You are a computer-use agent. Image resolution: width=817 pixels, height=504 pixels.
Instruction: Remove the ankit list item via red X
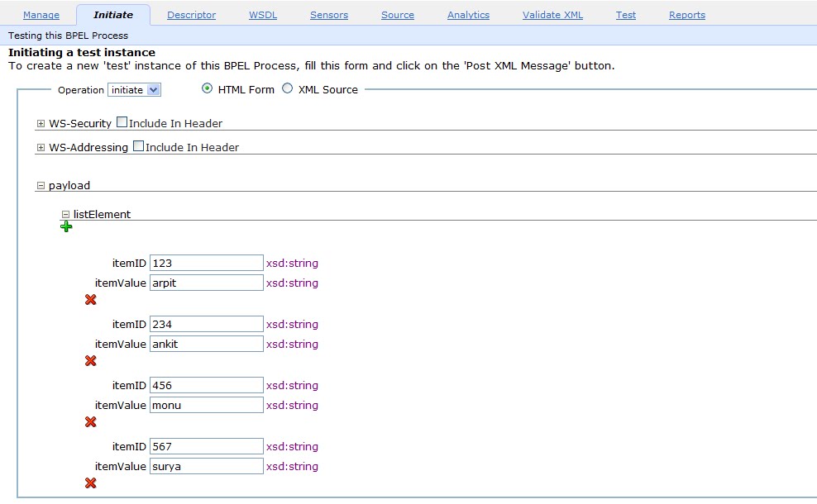(x=91, y=360)
